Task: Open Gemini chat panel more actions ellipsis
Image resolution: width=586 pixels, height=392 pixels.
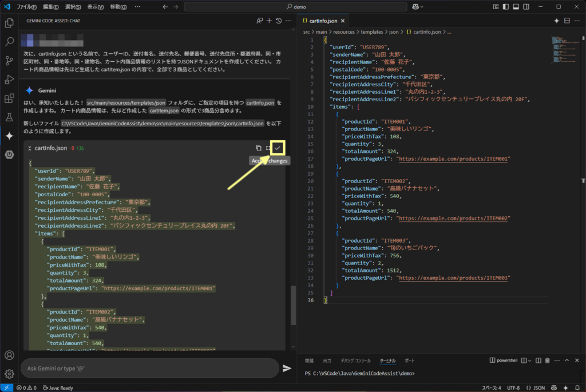Action: [x=288, y=21]
